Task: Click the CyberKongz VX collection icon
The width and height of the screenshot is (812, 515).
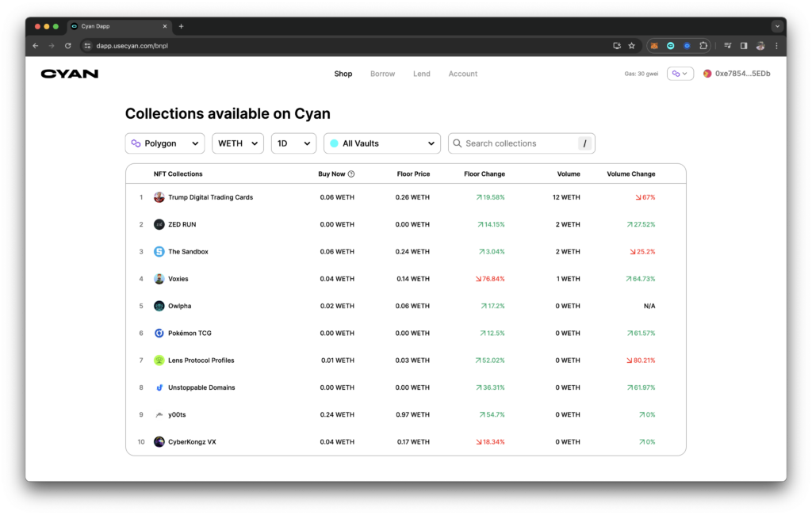Action: click(x=158, y=441)
